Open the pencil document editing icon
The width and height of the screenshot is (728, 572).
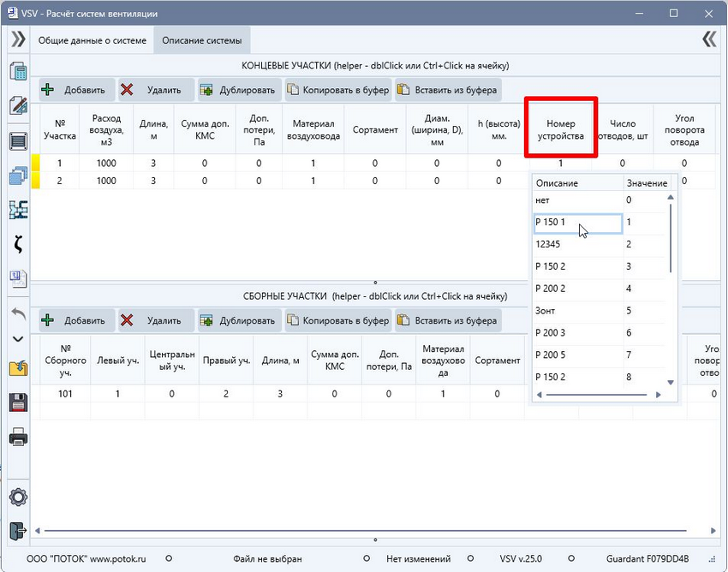coord(18,106)
